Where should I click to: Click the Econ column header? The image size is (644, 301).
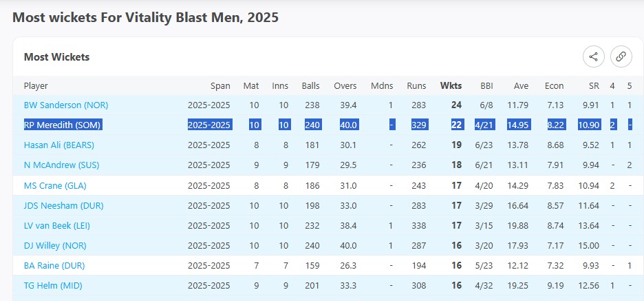pos(554,86)
